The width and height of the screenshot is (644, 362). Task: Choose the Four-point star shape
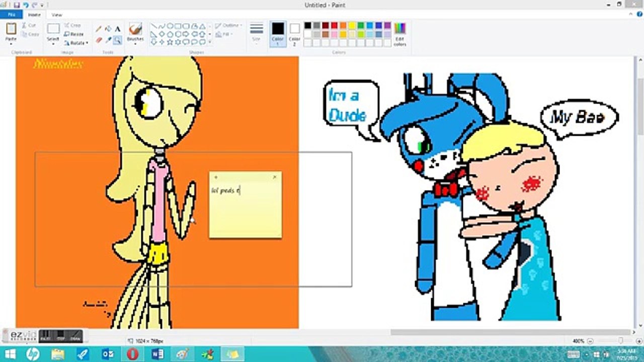pos(162,42)
